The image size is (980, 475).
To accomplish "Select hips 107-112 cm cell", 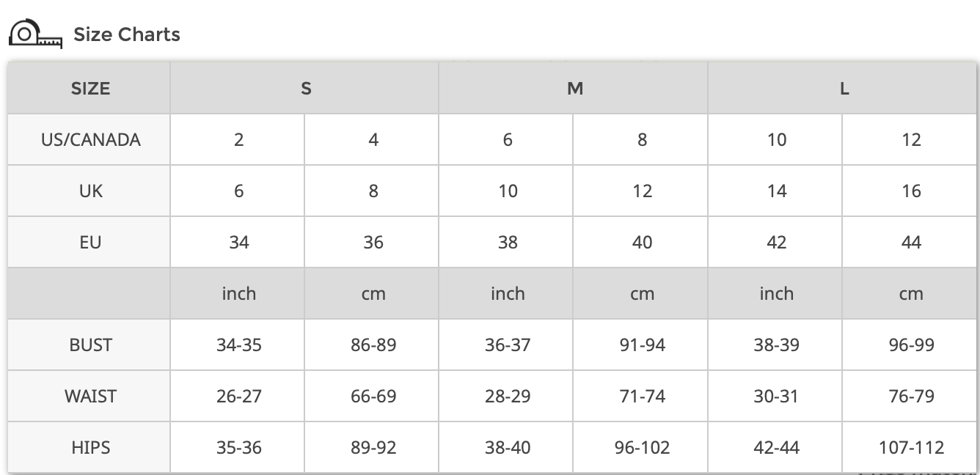I will 910,447.
